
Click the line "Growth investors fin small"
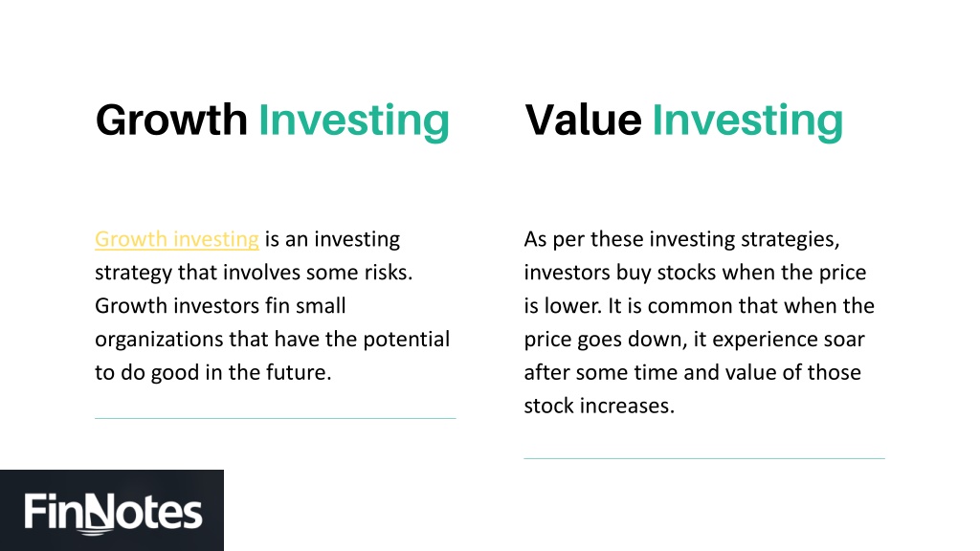coord(220,305)
